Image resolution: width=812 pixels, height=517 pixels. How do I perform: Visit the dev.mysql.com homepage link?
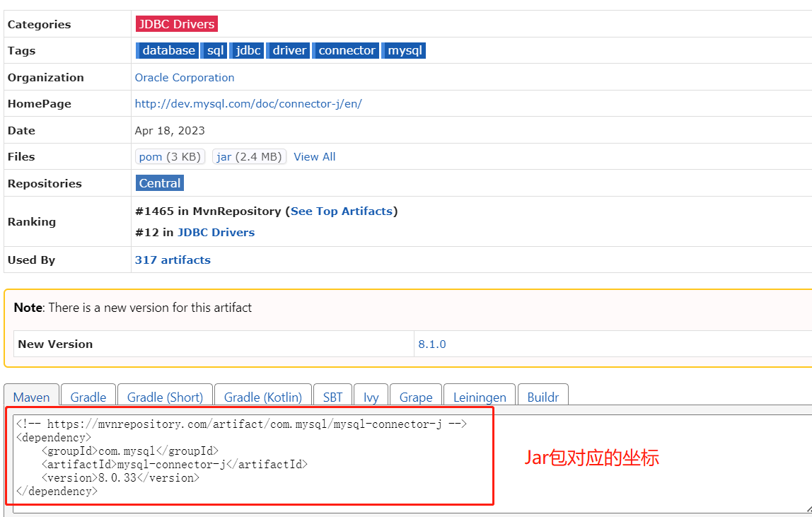point(248,103)
